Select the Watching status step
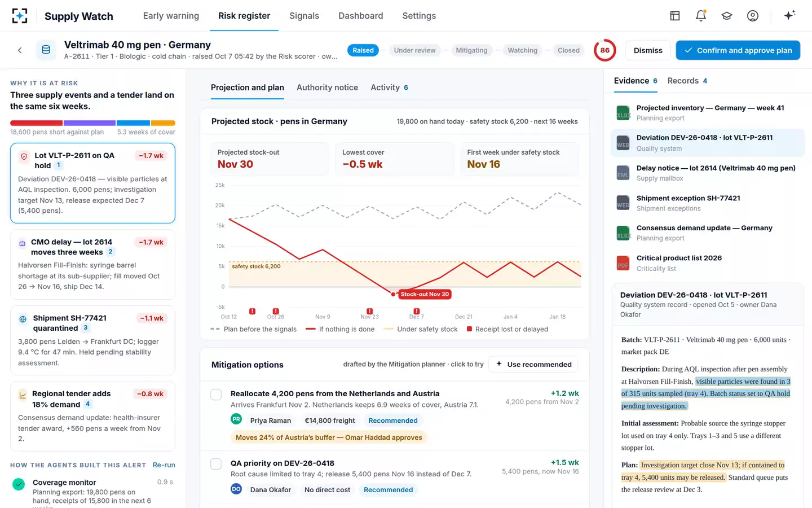Image resolution: width=812 pixels, height=508 pixels. 522,50
